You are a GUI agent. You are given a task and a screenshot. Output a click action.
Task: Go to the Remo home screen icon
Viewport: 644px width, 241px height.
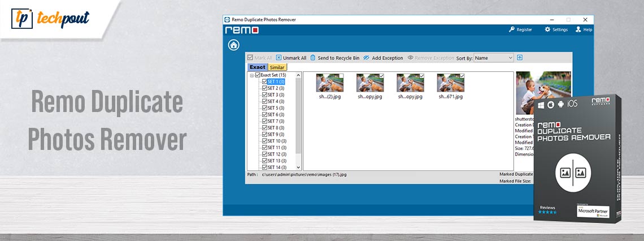pos(233,45)
